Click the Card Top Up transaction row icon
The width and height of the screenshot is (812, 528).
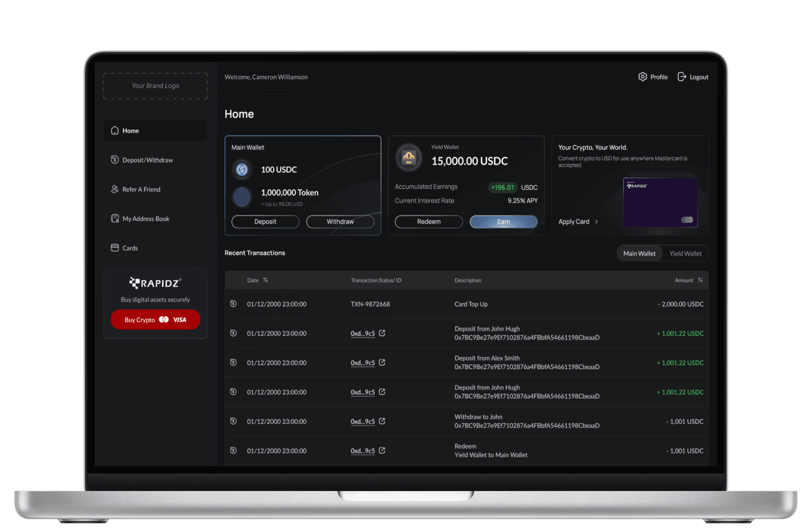coord(234,304)
